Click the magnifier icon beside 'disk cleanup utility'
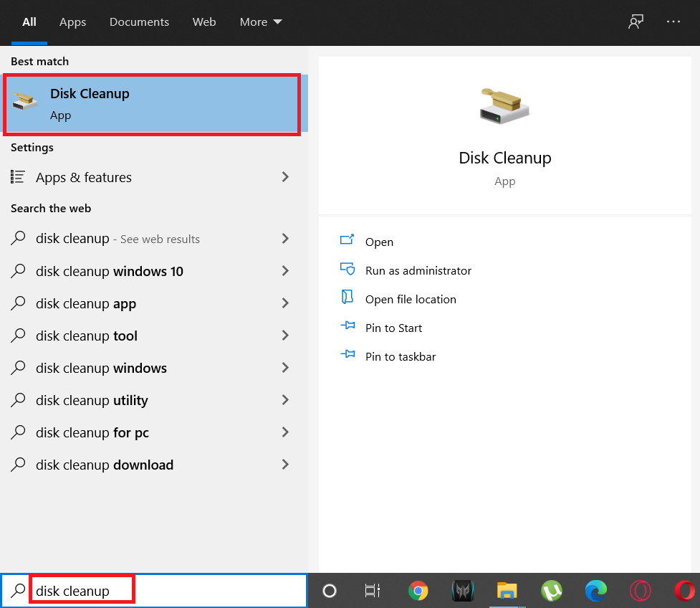Screen dimensions: 700x608 pos(18,400)
